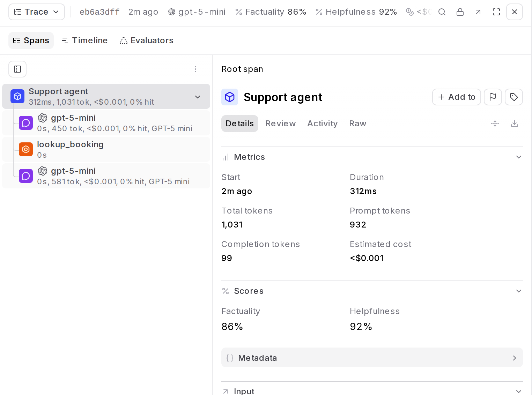Collapse the Input section chevron

click(x=519, y=391)
